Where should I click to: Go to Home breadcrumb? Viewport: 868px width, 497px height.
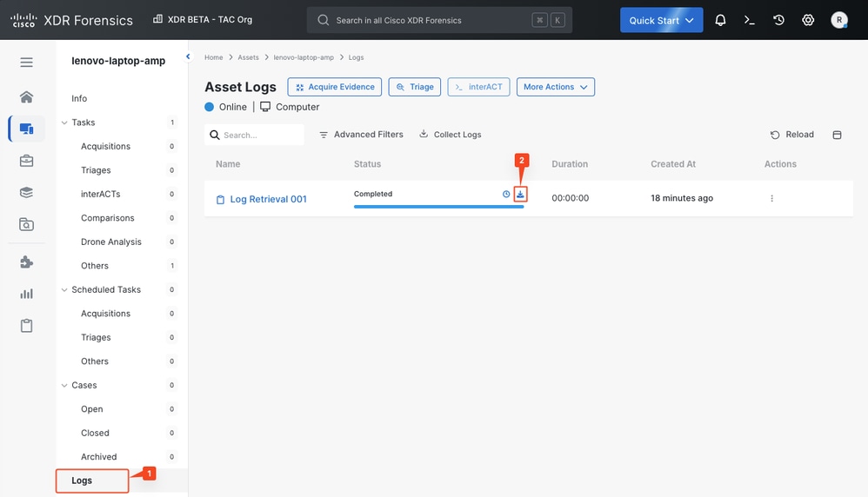click(x=214, y=57)
